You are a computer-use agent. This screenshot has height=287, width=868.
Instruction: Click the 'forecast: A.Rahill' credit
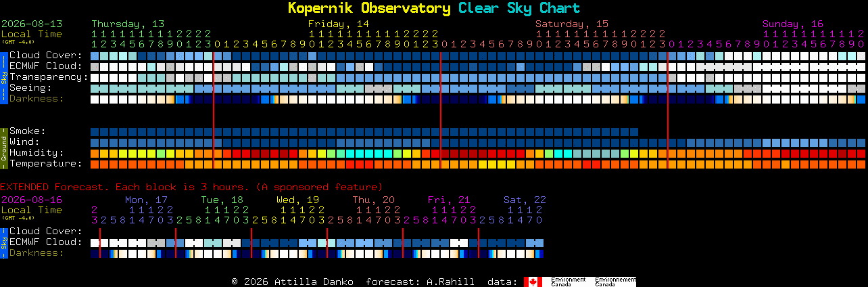(x=420, y=282)
